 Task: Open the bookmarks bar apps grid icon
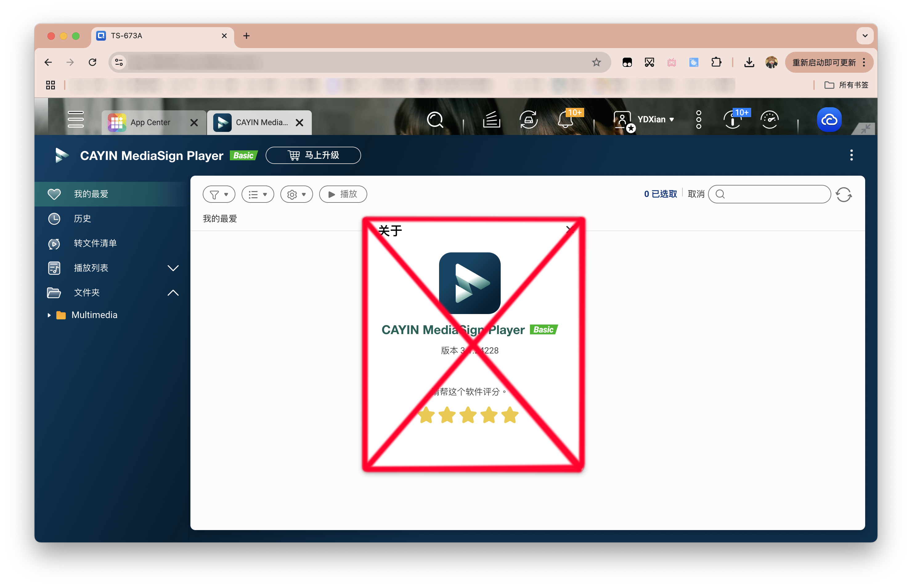tap(51, 85)
